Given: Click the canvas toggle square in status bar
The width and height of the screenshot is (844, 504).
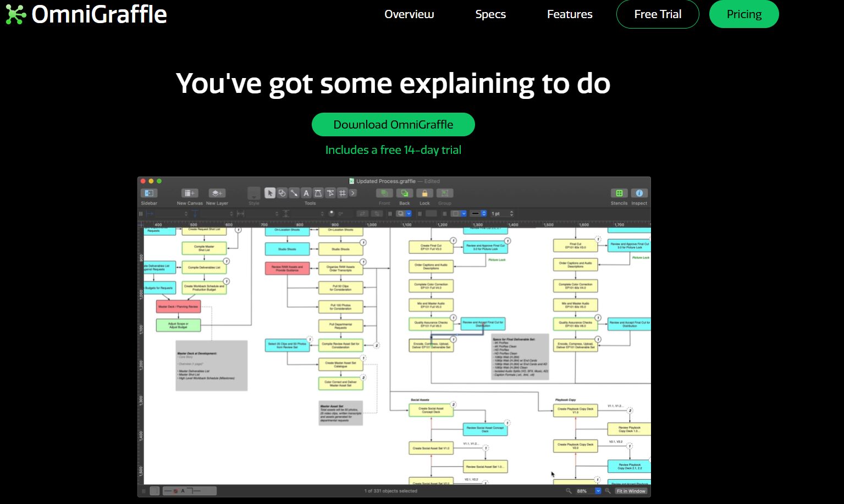Looking at the screenshot, I should click(155, 491).
